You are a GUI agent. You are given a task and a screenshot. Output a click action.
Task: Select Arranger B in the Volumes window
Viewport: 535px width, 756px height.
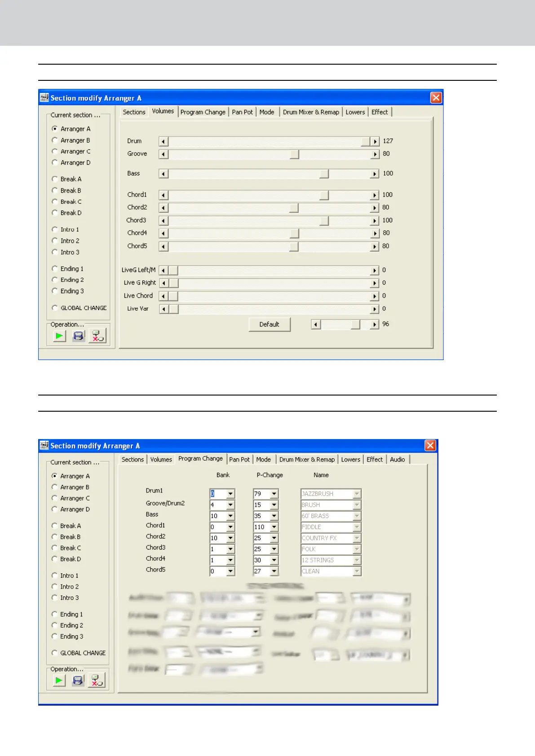click(71, 140)
